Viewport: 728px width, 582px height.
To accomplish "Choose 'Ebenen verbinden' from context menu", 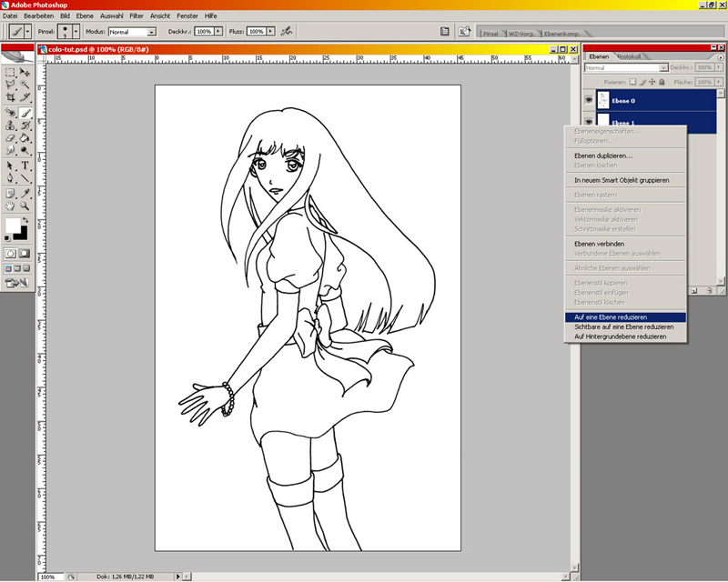I will [625, 244].
